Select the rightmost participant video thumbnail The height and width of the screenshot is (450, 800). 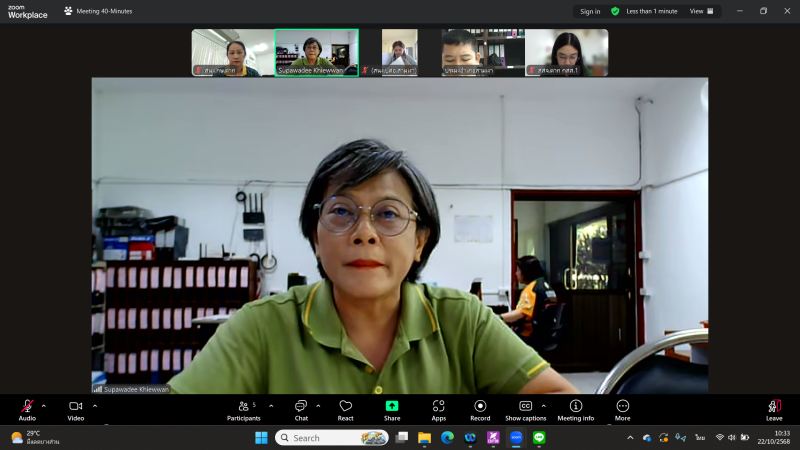[566, 52]
